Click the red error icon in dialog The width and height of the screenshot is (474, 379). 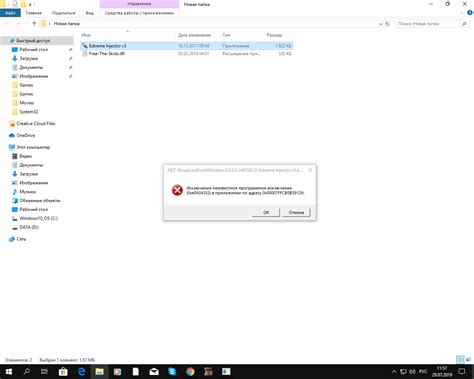coord(177,190)
